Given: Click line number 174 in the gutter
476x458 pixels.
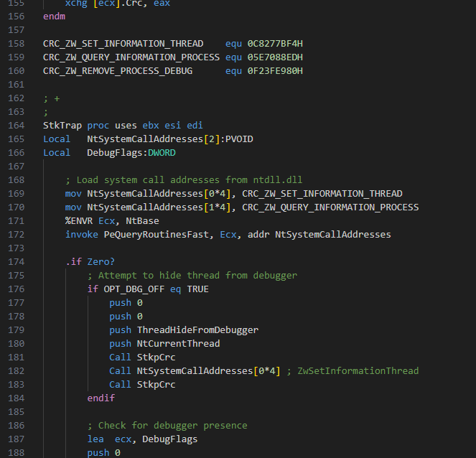Looking at the screenshot, I should 16,261.
